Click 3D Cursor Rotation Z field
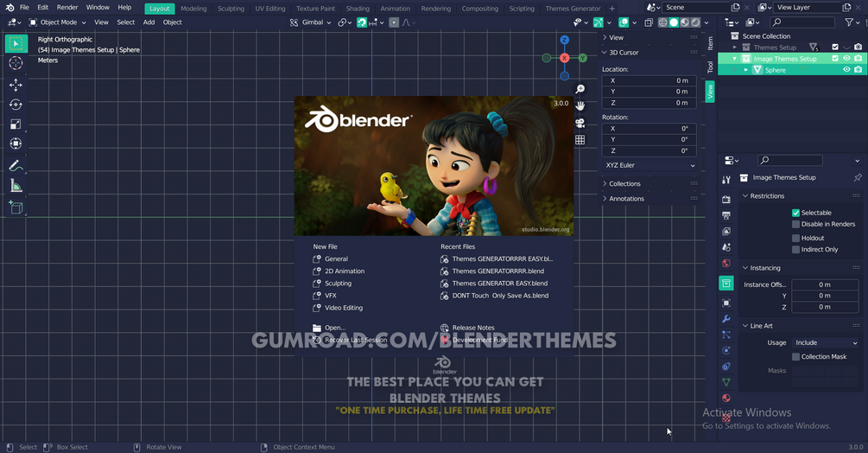This screenshot has height=453, width=868. coord(649,150)
